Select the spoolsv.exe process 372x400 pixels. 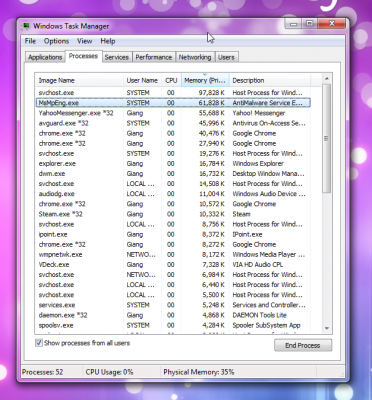point(173,325)
